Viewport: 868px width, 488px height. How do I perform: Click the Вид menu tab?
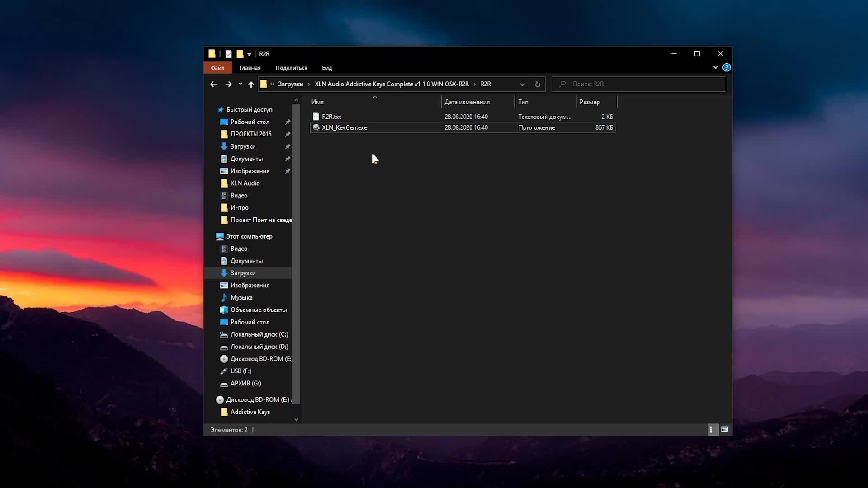tap(327, 67)
